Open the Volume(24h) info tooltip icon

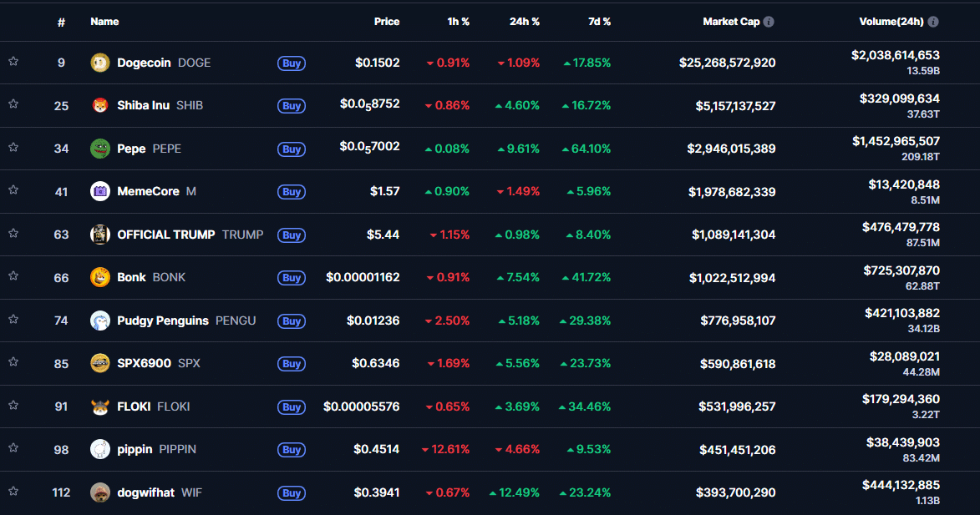pos(934,21)
